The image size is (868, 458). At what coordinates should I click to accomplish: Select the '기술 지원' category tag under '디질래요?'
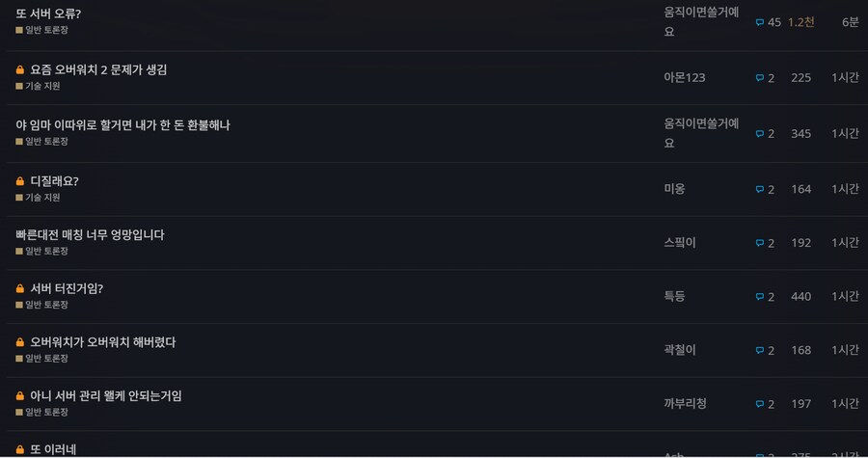[x=41, y=197]
